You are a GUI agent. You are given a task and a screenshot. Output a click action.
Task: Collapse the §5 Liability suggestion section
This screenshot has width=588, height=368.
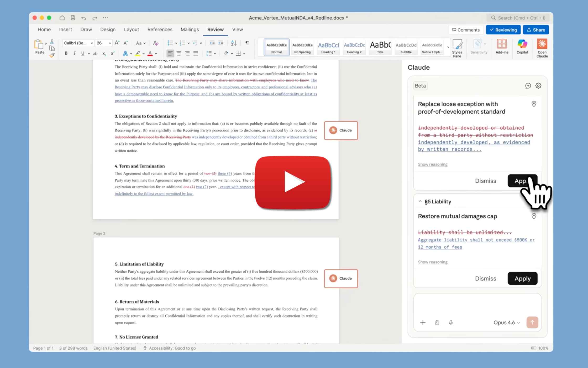420,201
